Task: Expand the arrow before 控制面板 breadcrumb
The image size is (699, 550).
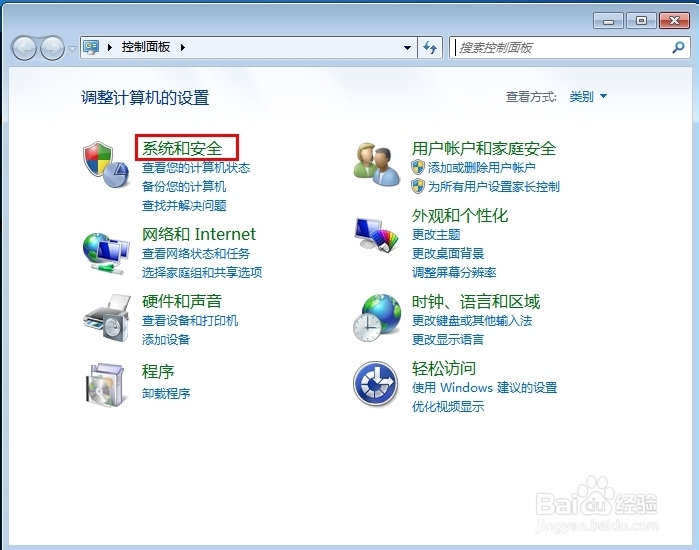Action: [110, 47]
